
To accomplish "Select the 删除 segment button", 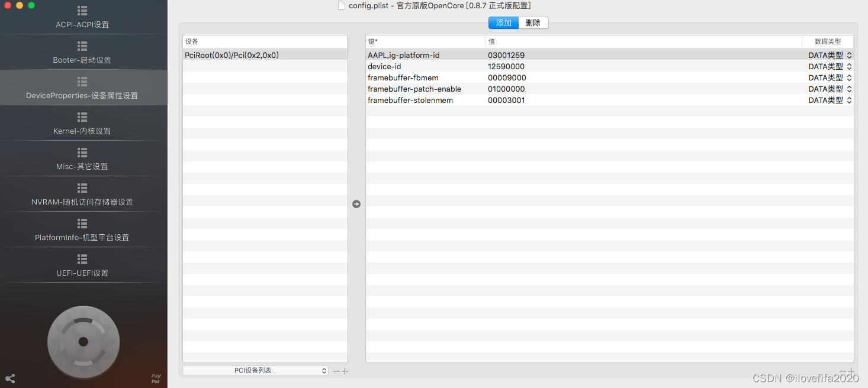I will click(x=533, y=23).
